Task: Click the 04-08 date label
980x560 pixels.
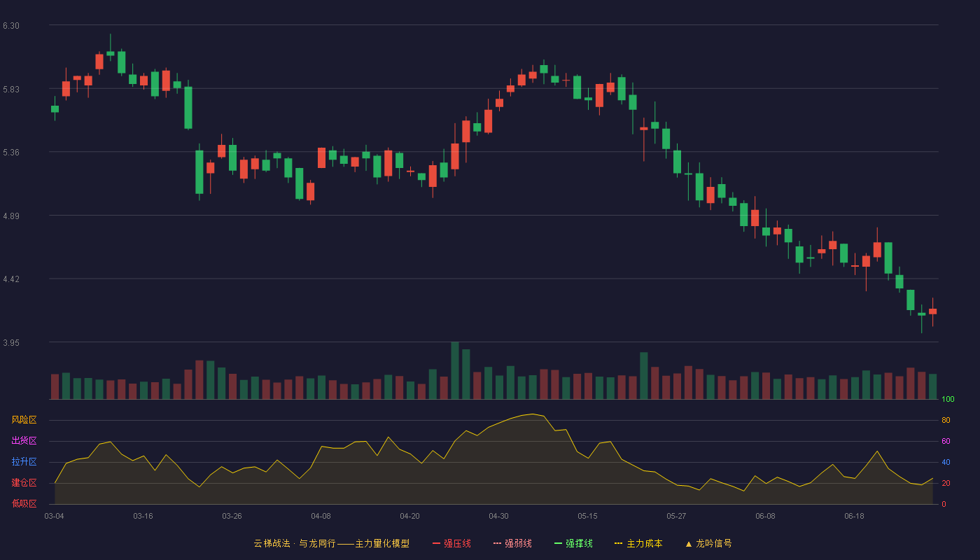Action: click(321, 516)
